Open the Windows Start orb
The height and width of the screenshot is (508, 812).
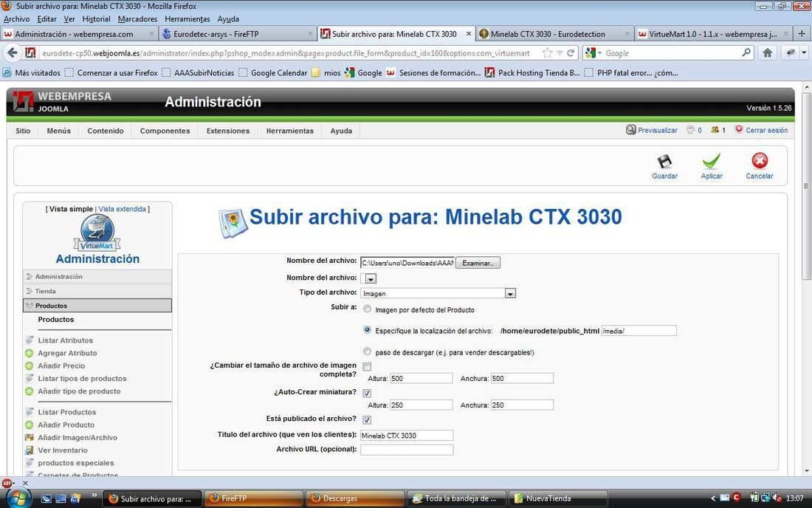pyautogui.click(x=18, y=498)
